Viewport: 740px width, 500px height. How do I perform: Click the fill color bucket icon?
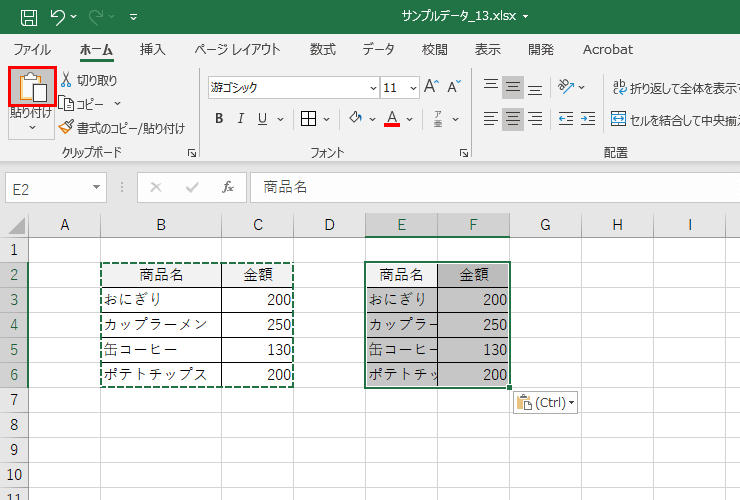tap(355, 118)
